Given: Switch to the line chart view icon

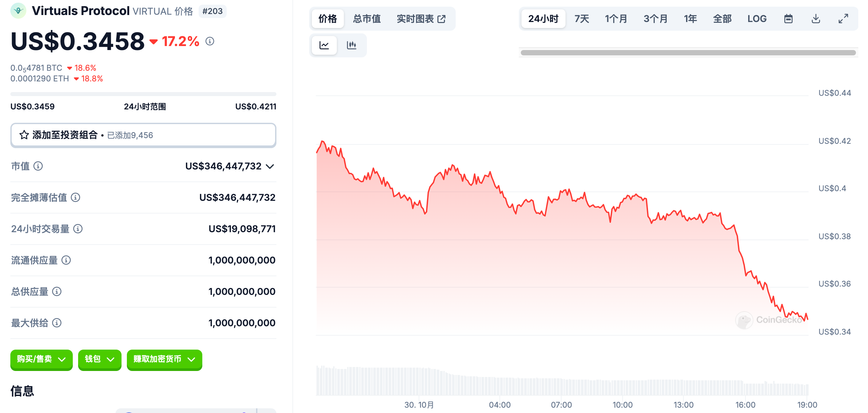Looking at the screenshot, I should point(324,45).
